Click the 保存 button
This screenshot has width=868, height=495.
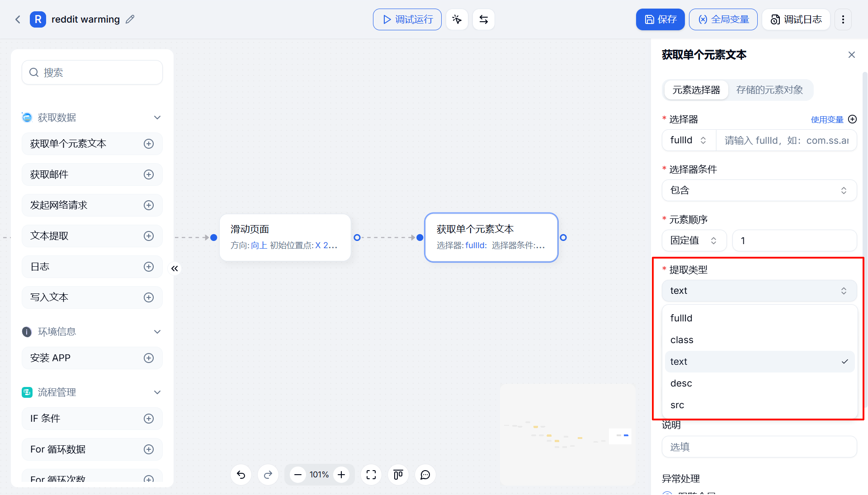(660, 19)
